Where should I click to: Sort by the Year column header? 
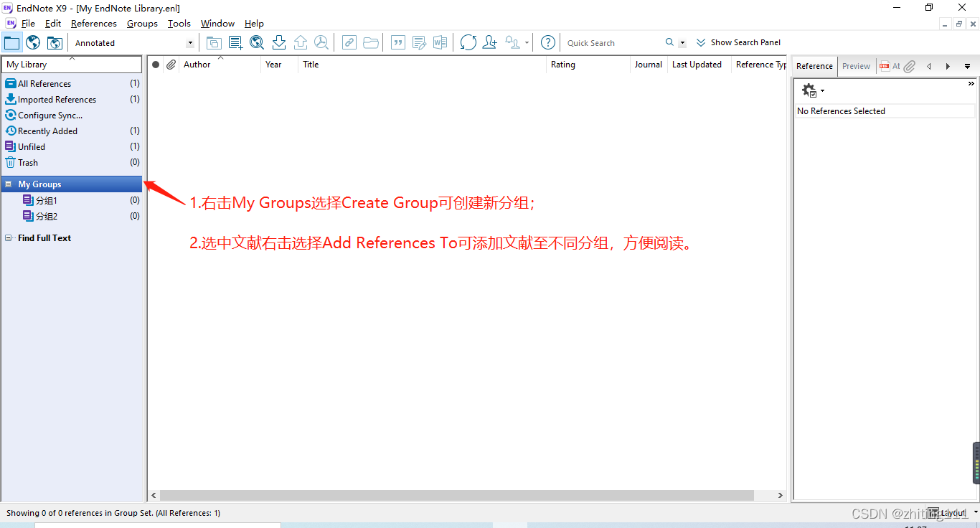coord(280,65)
